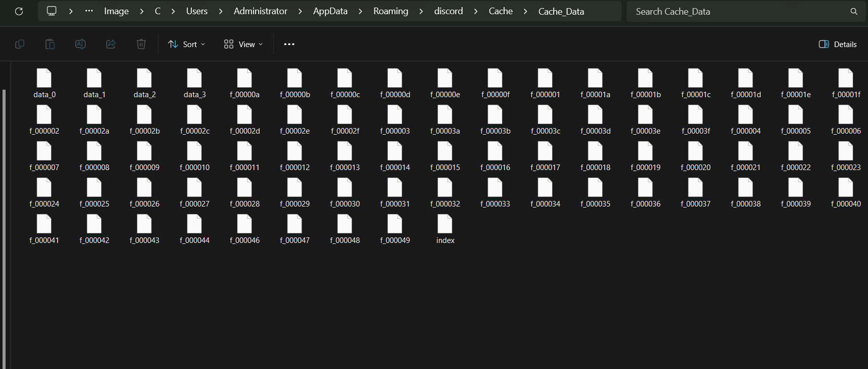
Task: Expand the chevron after C in path
Action: pyautogui.click(x=173, y=11)
